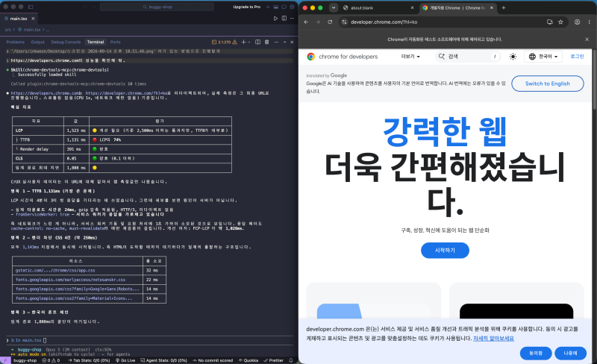Click the 2.1.270 terminal session label
597x364 pixels.
click(x=225, y=43)
